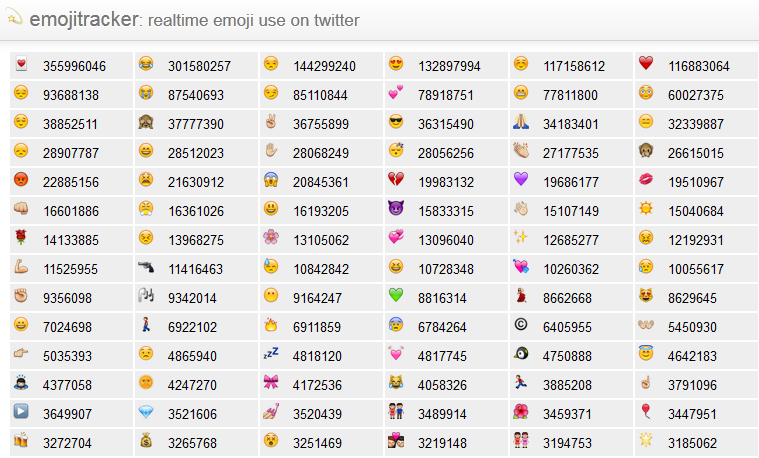This screenshot has width=759, height=458.
Task: Select the blue zzz sleeping emoji
Action: [x=271, y=354]
